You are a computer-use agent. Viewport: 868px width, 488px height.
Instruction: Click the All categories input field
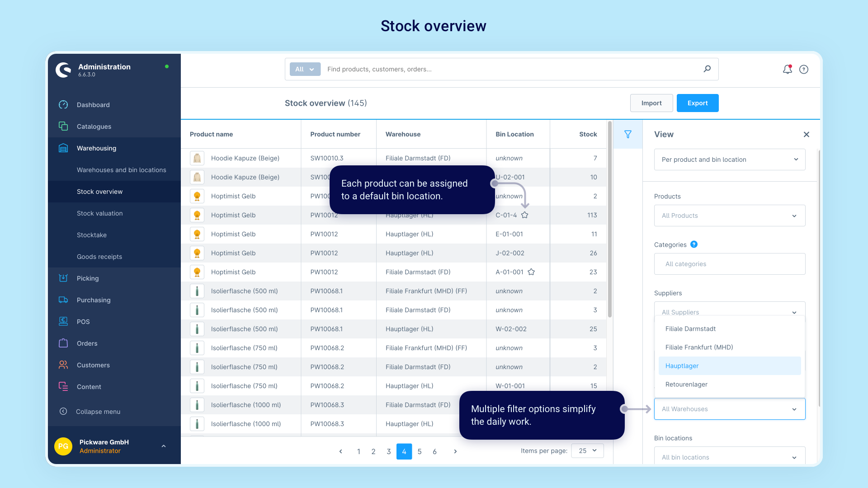click(730, 264)
